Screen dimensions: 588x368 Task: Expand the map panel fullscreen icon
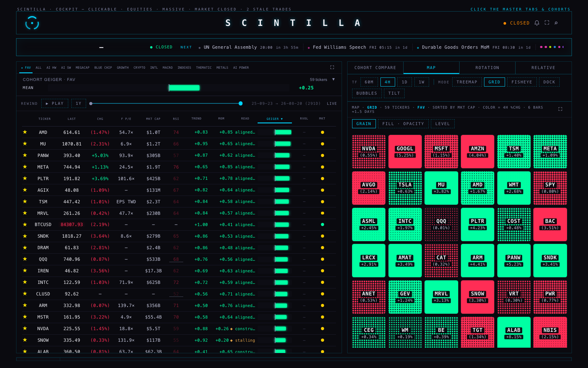(560, 109)
